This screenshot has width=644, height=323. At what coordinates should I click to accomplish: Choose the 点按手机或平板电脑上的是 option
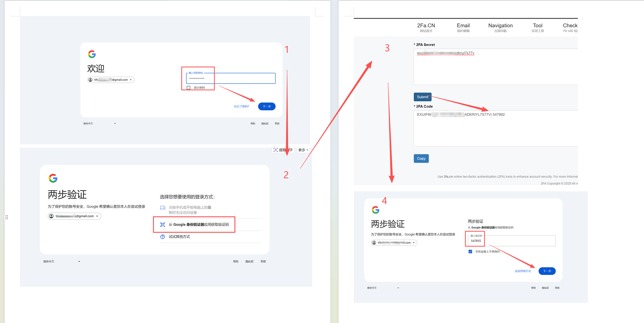211,210
